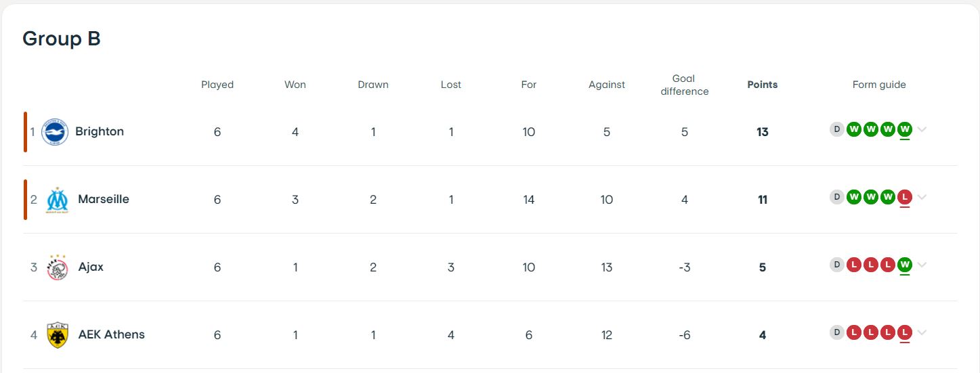Open the AEK Athens team name link
This screenshot has height=373, width=980.
coord(112,334)
